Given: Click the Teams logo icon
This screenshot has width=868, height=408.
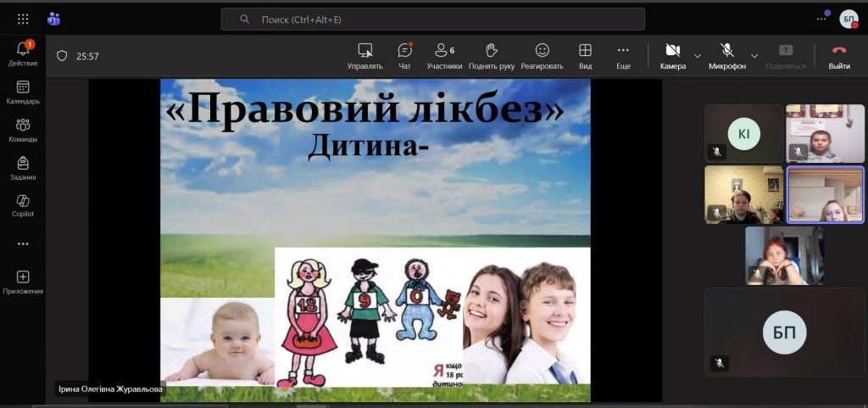Looking at the screenshot, I should click(53, 20).
